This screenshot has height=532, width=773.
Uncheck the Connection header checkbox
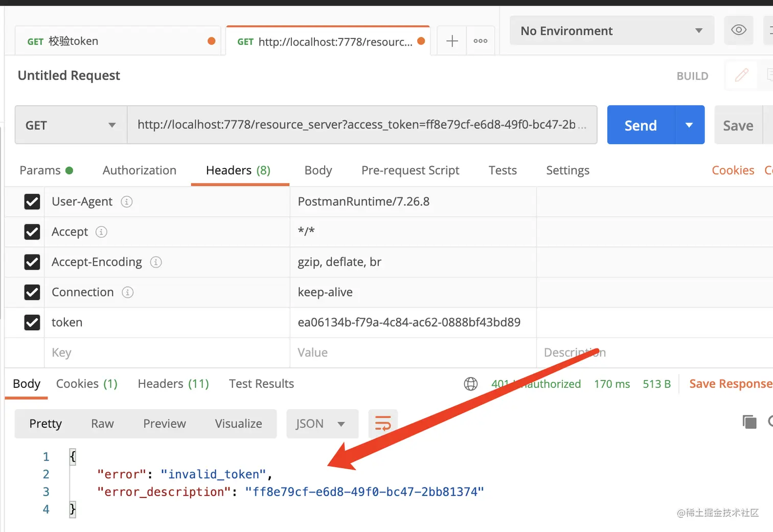(32, 292)
